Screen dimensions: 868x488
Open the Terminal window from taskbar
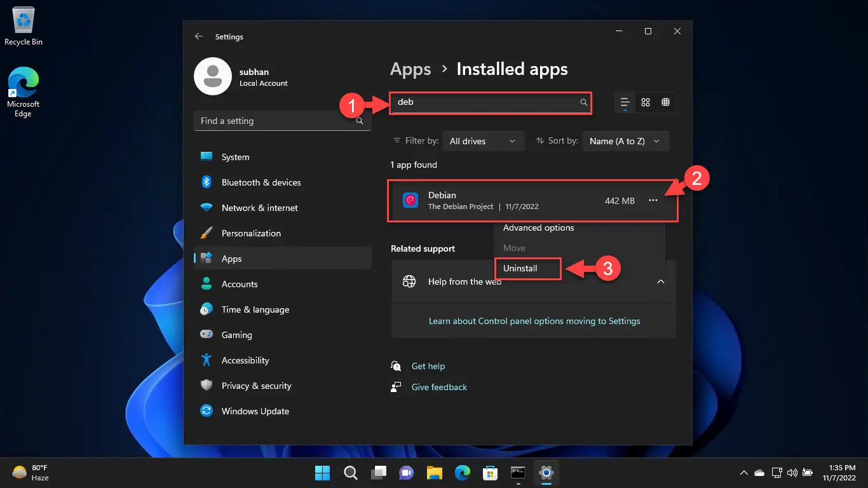[x=518, y=473]
